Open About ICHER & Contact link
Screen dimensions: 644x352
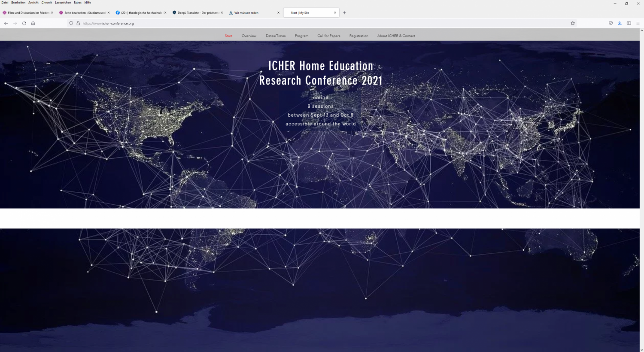pos(396,36)
